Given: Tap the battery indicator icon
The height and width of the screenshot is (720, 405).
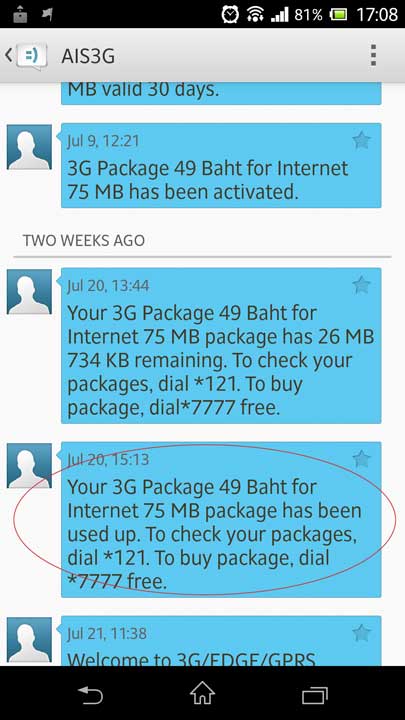Looking at the screenshot, I should tap(339, 15).
